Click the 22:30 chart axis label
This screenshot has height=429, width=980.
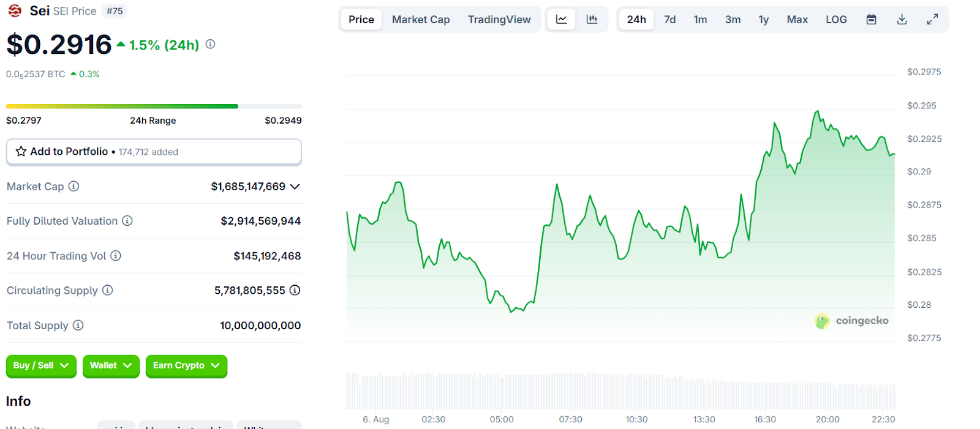(x=883, y=419)
